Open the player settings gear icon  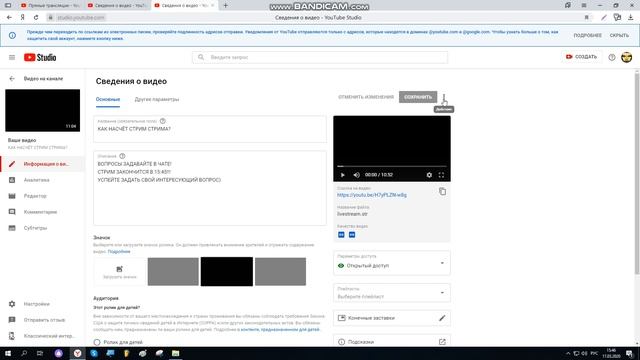(429, 175)
